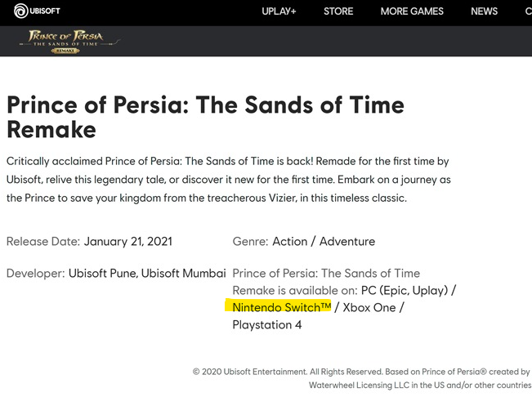
Task: Go to the STORE section
Action: [338, 11]
